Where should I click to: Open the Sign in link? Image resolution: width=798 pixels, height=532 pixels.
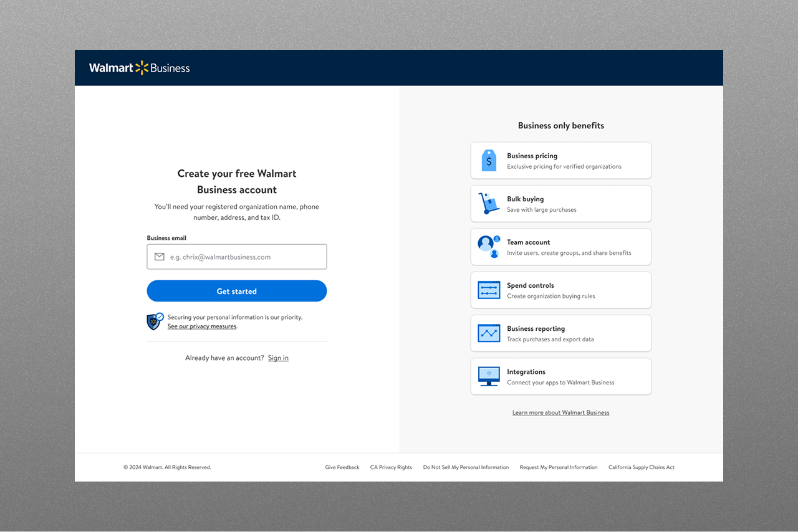(278, 358)
